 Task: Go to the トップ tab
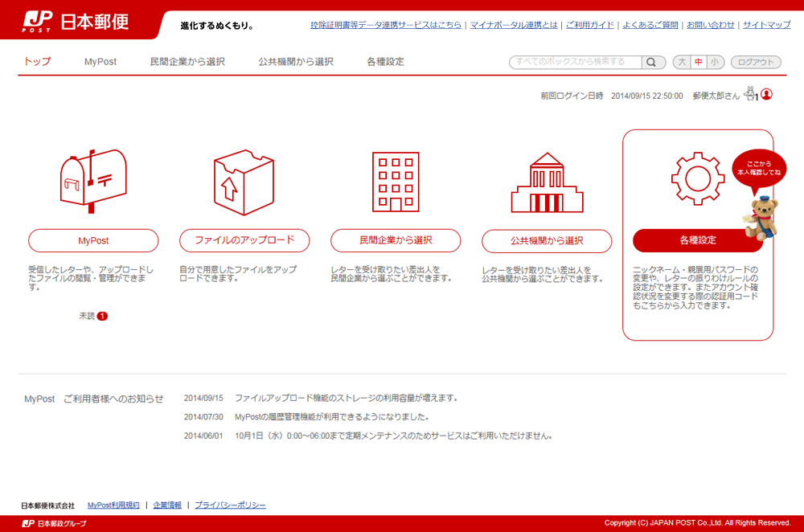coord(38,62)
